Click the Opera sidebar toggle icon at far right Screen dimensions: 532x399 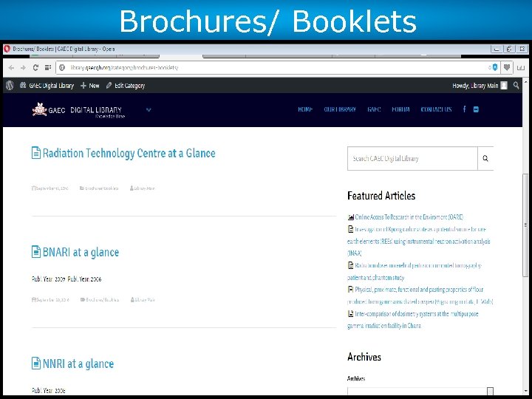pyautogui.click(x=520, y=67)
